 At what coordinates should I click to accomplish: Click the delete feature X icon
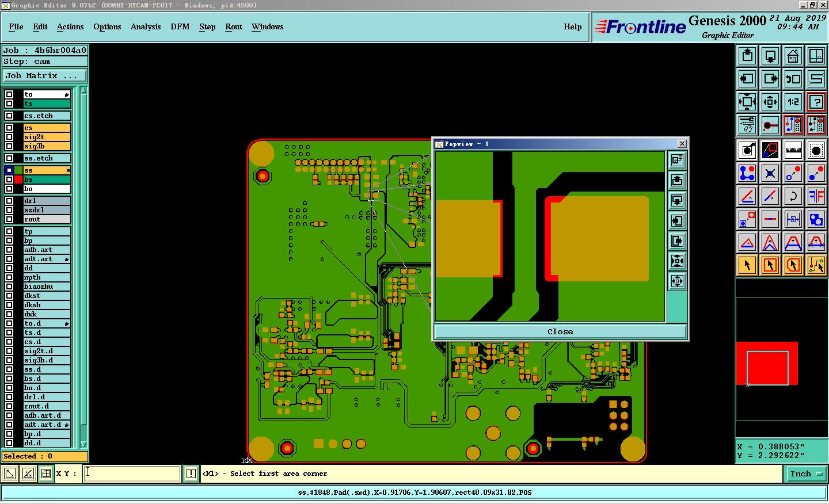770,173
